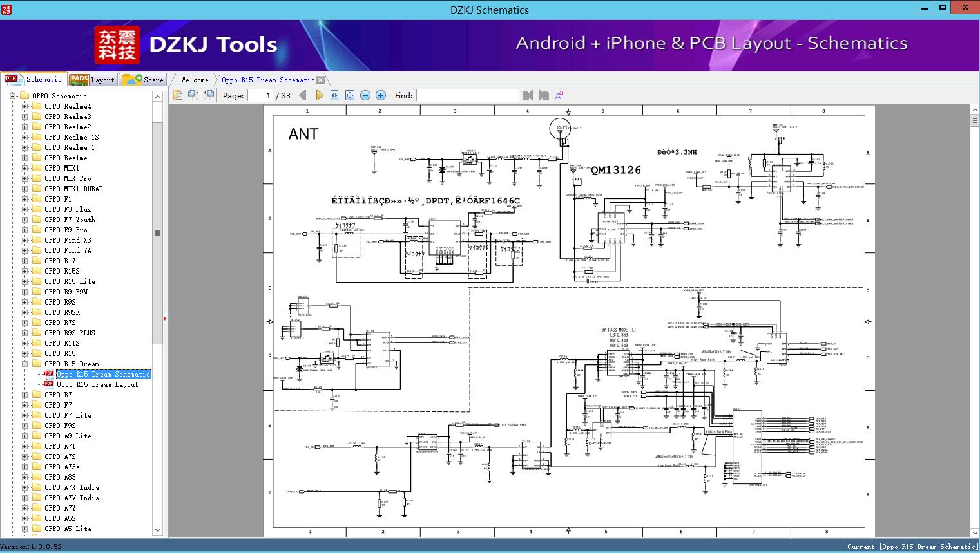Toggle the match case search option

point(559,95)
